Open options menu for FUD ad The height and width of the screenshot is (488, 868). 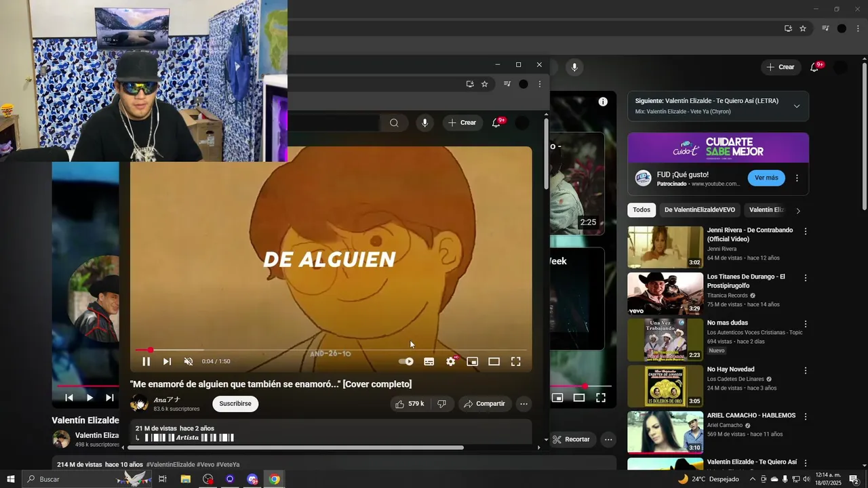click(797, 178)
